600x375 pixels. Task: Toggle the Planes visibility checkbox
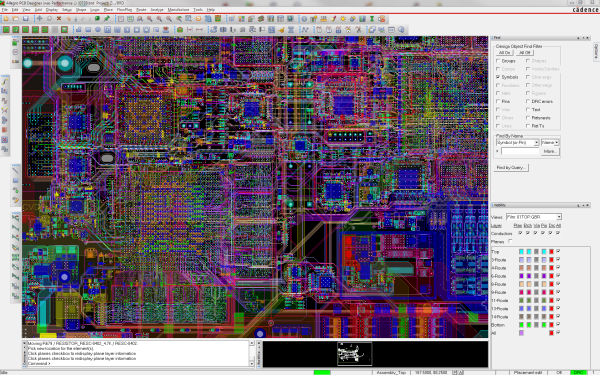click(x=510, y=241)
